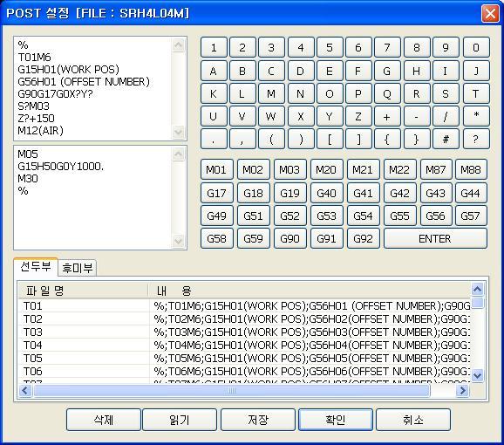The width and height of the screenshot is (504, 445).
Task: Insert the M22 code button
Action: coord(400,169)
